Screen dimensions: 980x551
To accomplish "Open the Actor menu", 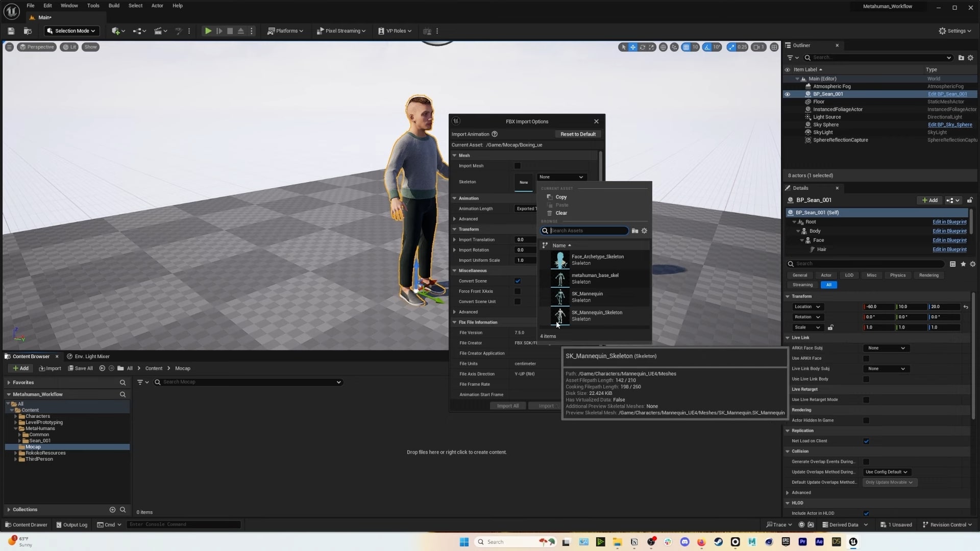I will click(157, 6).
